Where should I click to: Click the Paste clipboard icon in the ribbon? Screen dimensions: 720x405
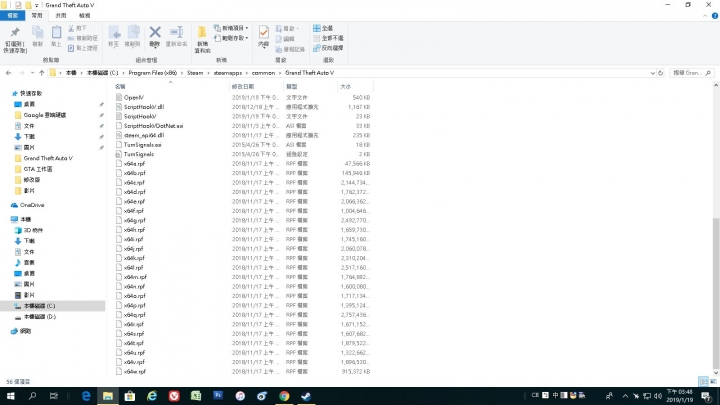coord(56,33)
